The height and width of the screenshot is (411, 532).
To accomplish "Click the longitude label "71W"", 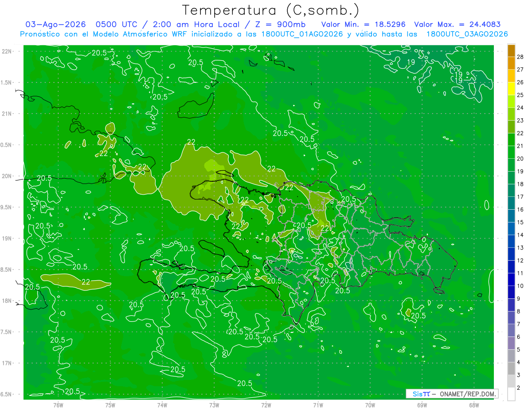I will point(318,405).
